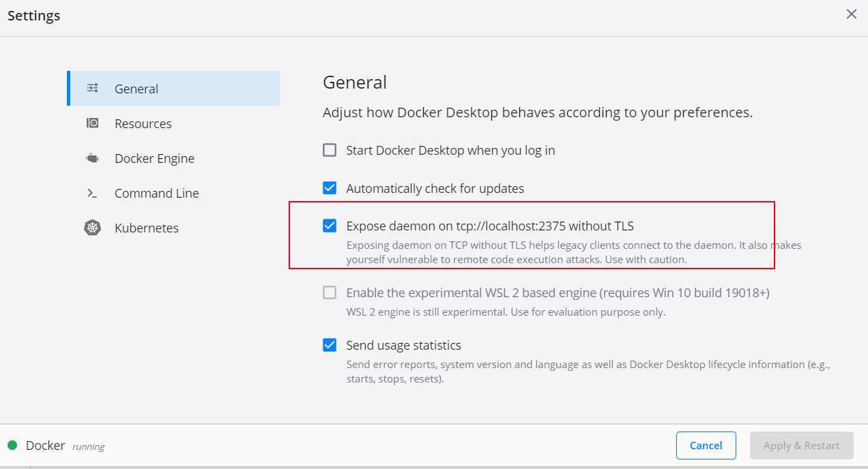Click the green Docker running status dot
Image resolution: width=868 pixels, height=469 pixels.
12,445
